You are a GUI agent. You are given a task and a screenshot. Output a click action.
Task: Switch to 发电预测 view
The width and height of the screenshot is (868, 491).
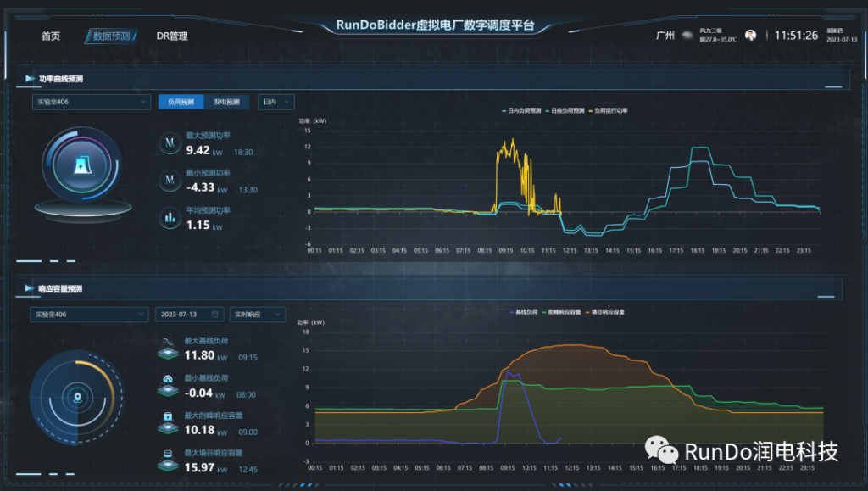coord(226,102)
